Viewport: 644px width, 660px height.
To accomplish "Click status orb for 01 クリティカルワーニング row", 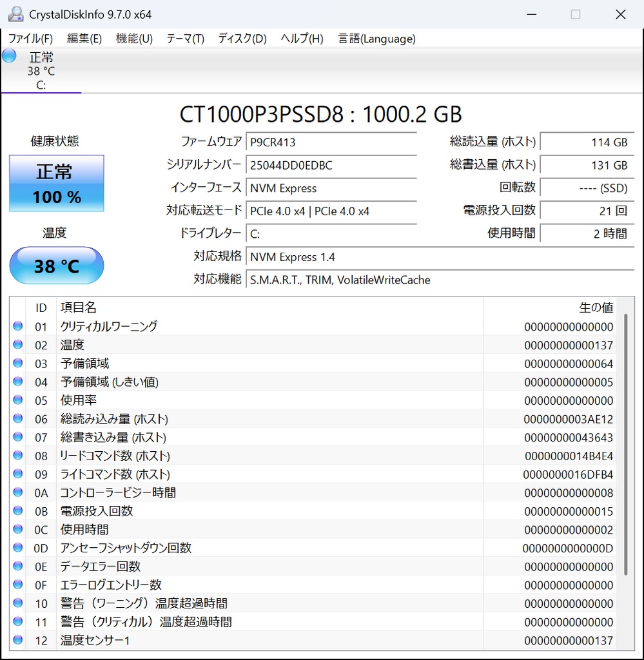I will [x=17, y=325].
